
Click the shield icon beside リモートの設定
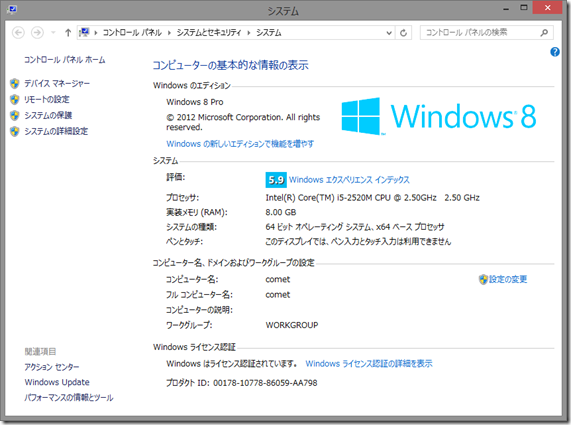pyautogui.click(x=15, y=99)
